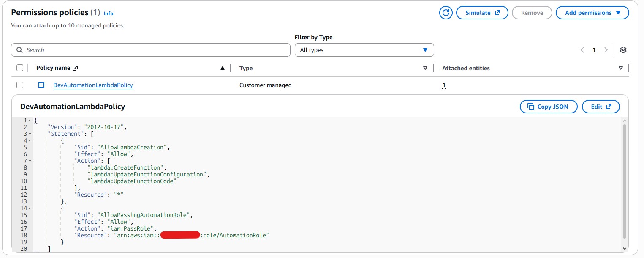Click the refresh policies icon
This screenshot has width=644, height=258.
(446, 13)
